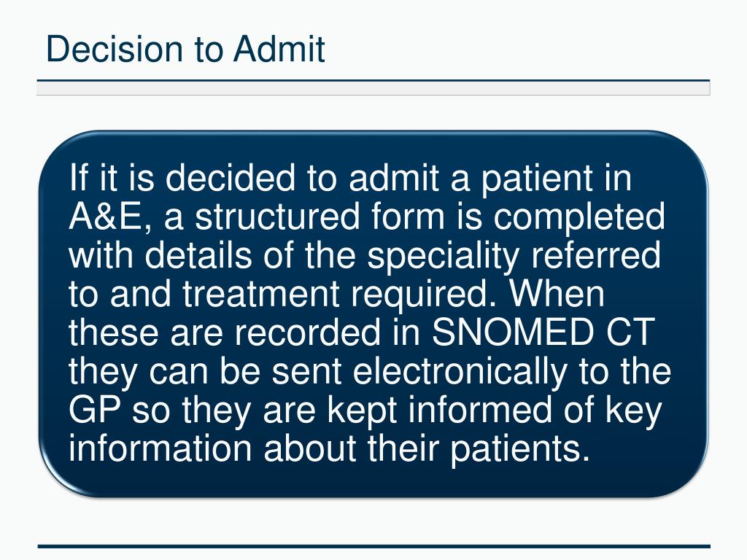
Task: Select the word 'completed' in the paragraph
Action: 578,217
